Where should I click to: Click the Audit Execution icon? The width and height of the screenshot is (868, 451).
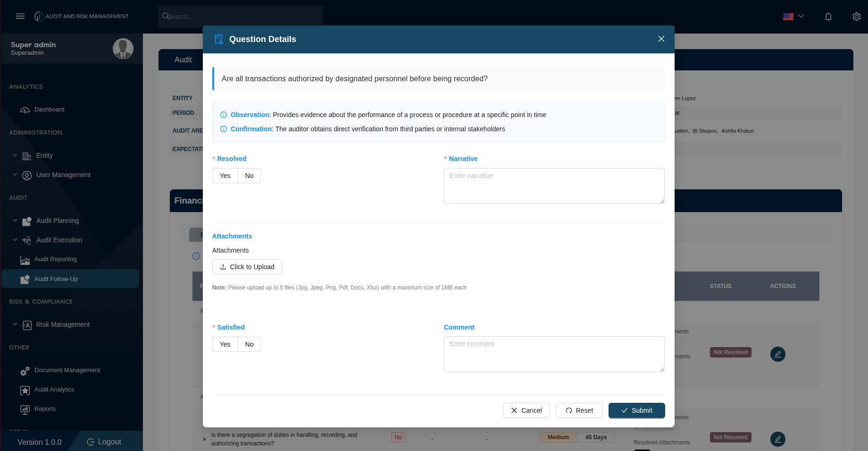[x=27, y=240]
